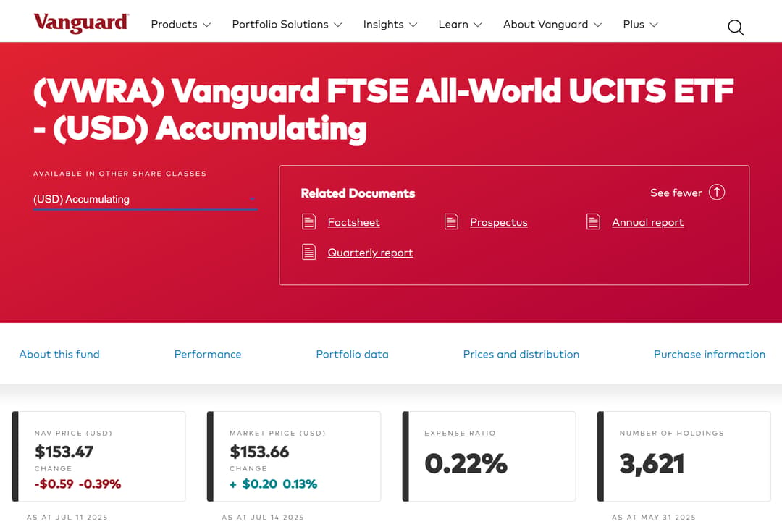Go to About this fund section

pos(59,355)
